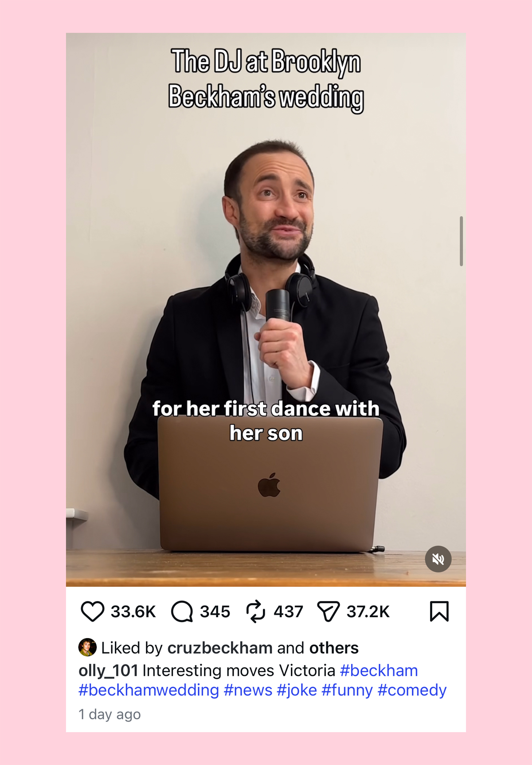This screenshot has height=765, width=532.
Task: Like the post with the heart icon
Action: (x=92, y=611)
